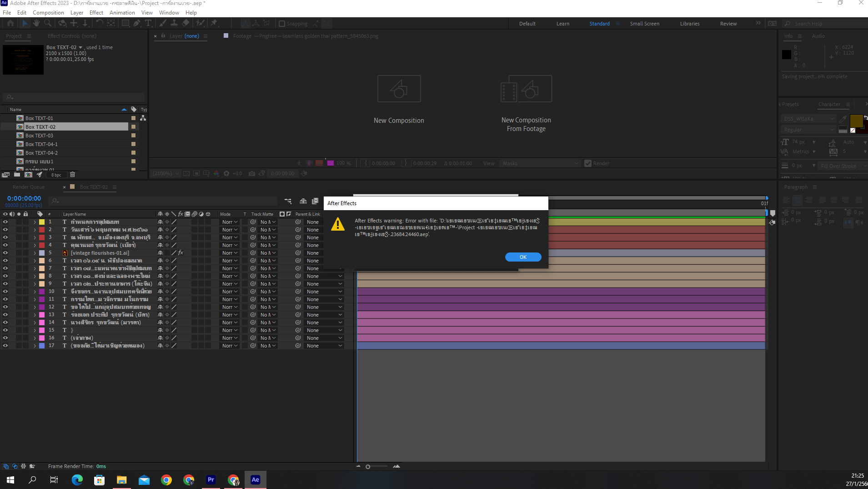Open blend mode dropdown for layer 3
This screenshot has height=489, width=868.
tap(230, 237)
